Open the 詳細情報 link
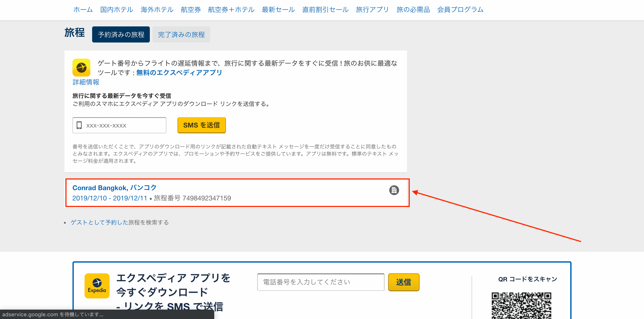 click(86, 82)
